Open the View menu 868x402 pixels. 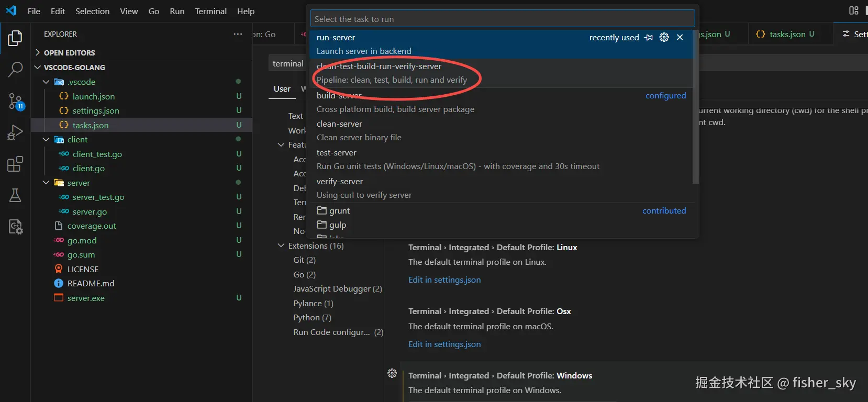tap(129, 11)
